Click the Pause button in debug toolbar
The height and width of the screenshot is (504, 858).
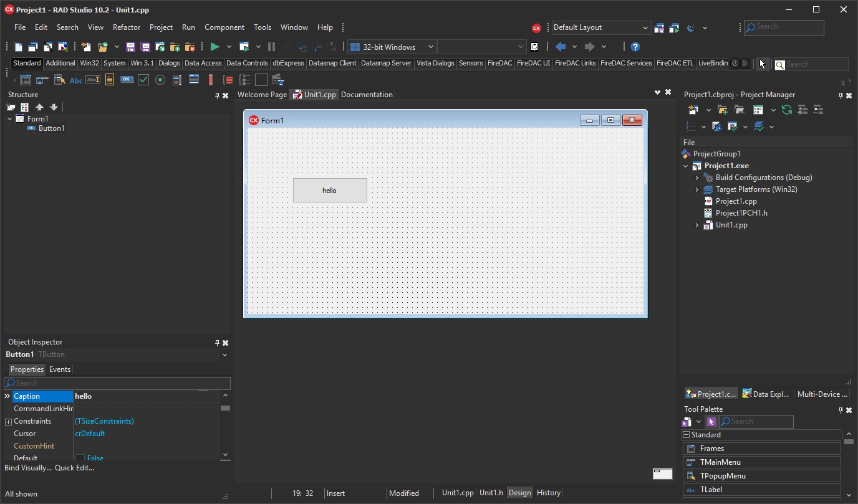[271, 47]
